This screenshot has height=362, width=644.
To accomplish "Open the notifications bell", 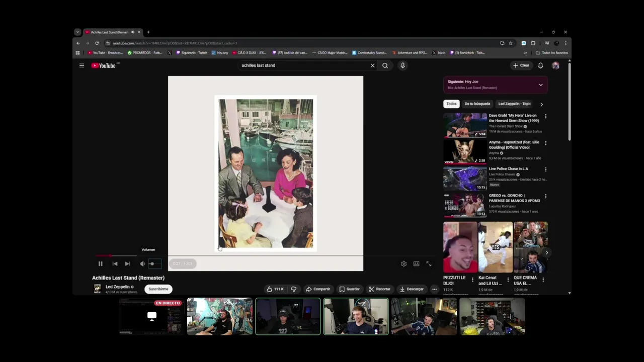I will click(540, 65).
